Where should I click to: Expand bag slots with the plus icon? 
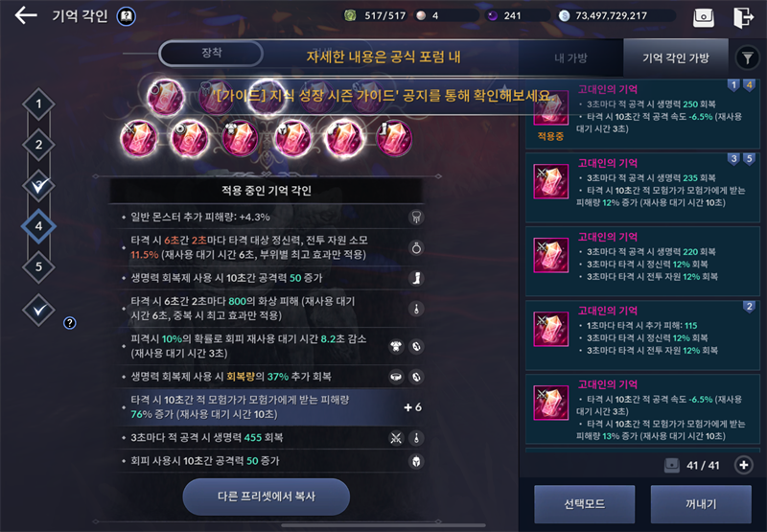point(744,465)
